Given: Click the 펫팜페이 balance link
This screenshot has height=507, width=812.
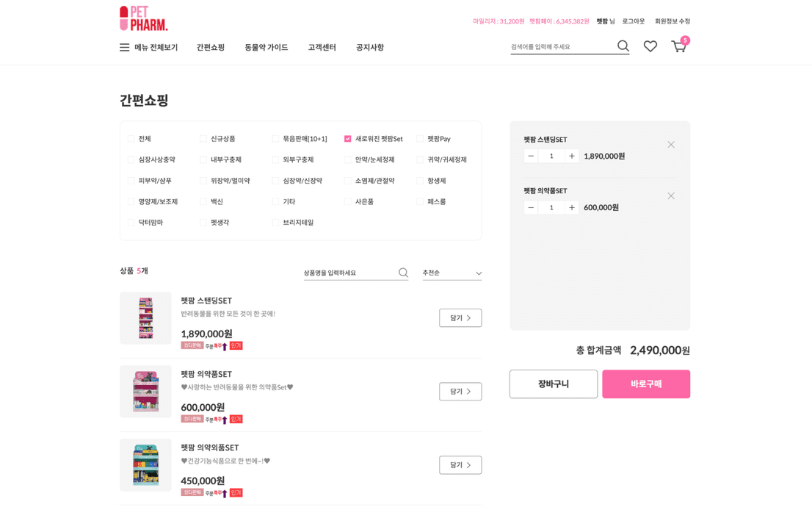Looking at the screenshot, I should [x=559, y=21].
